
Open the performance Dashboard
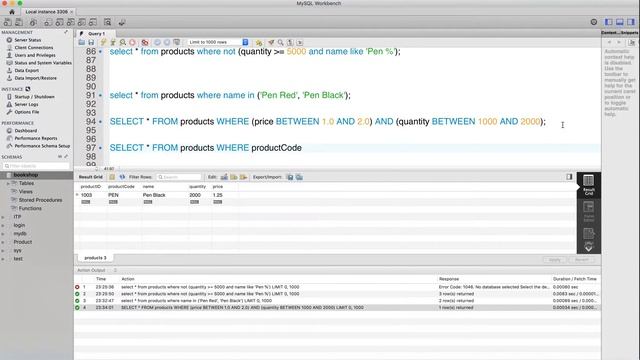click(x=26, y=131)
